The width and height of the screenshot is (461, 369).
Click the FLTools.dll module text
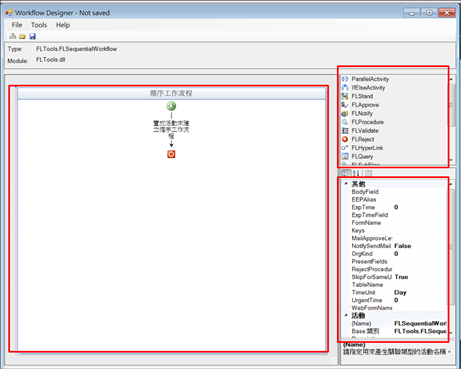(51, 60)
